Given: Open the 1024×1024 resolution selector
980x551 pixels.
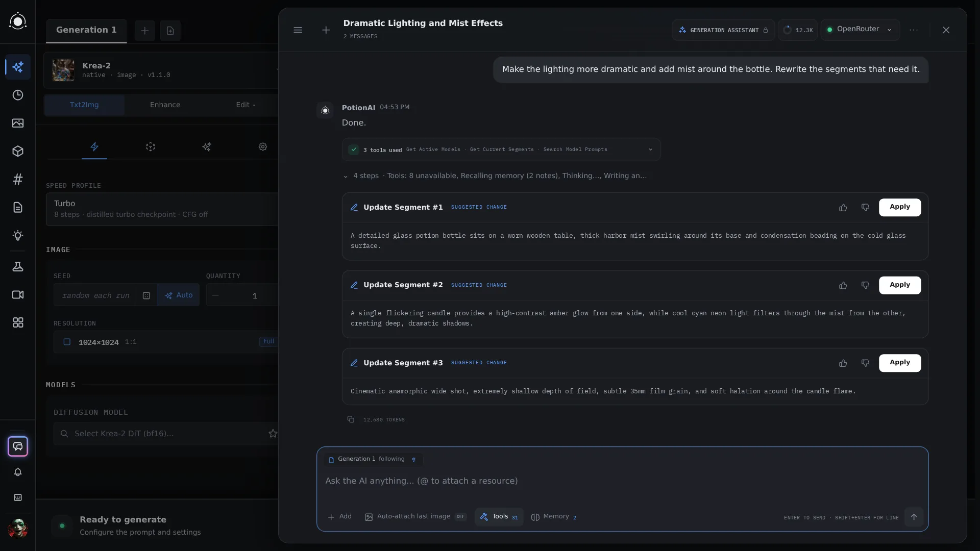Looking at the screenshot, I should click(166, 342).
